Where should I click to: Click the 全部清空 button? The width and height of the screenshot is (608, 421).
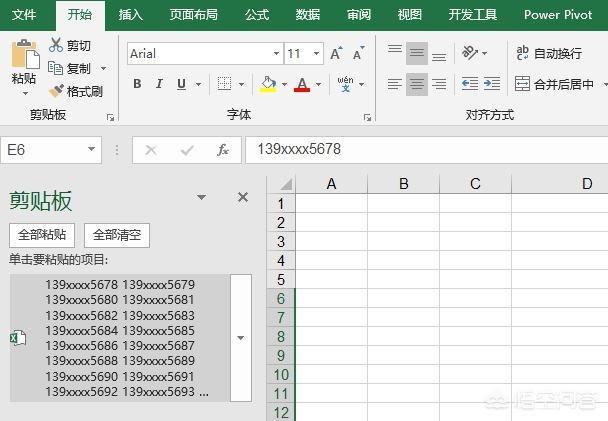pyautogui.click(x=117, y=235)
